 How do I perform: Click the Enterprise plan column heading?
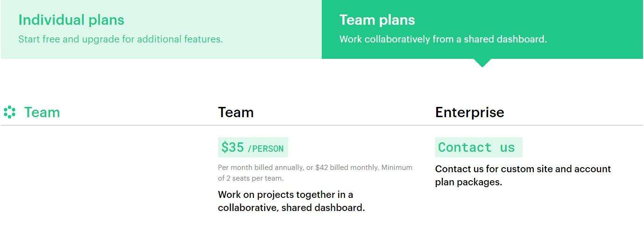pyautogui.click(x=469, y=112)
